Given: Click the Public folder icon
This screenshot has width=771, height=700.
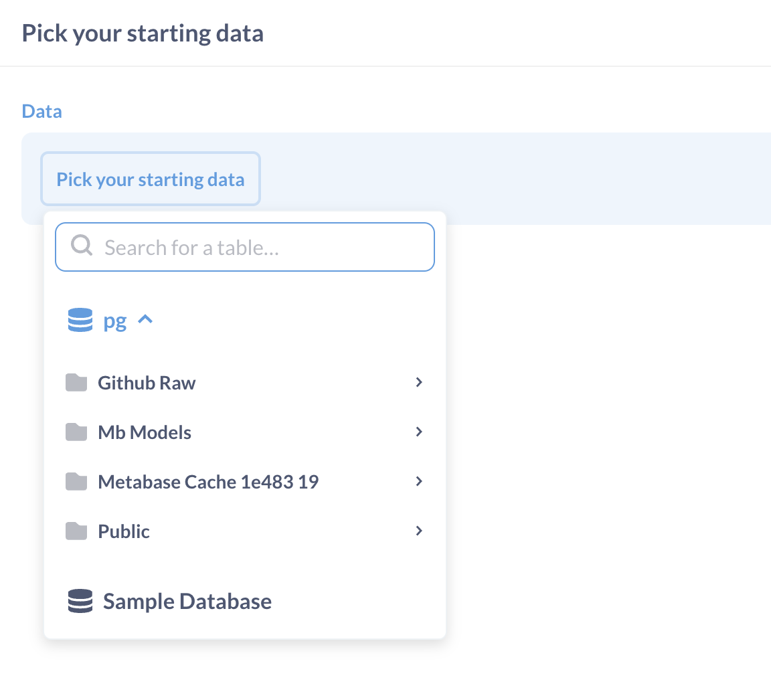Looking at the screenshot, I should click(x=77, y=531).
